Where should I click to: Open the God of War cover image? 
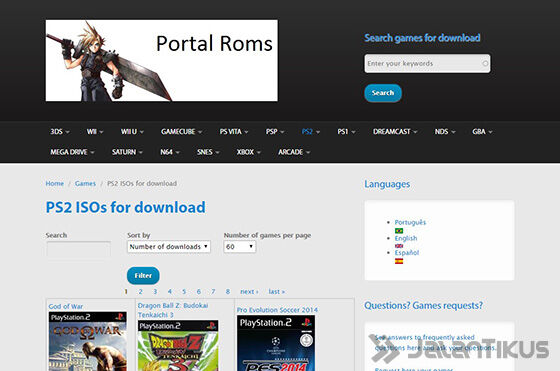[88, 341]
